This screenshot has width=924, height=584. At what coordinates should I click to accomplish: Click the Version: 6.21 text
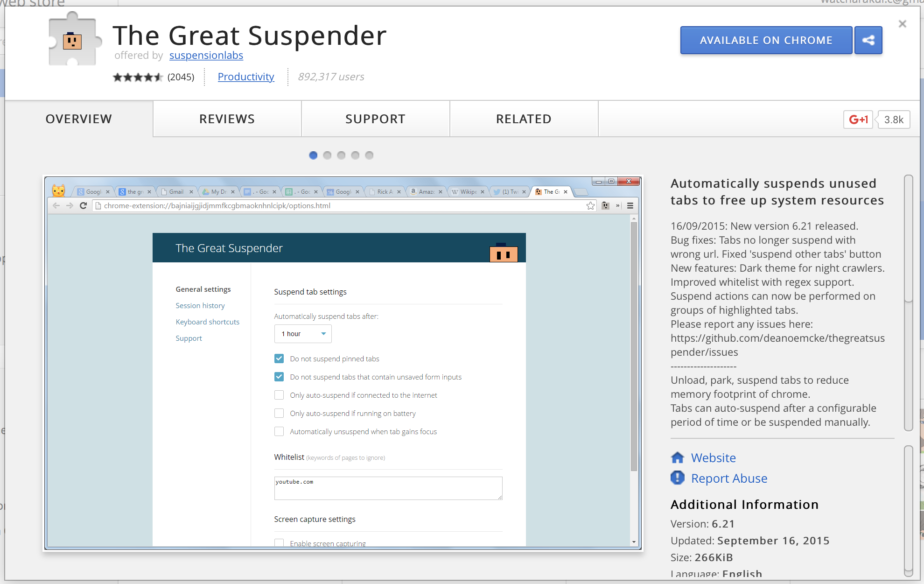[702, 524]
